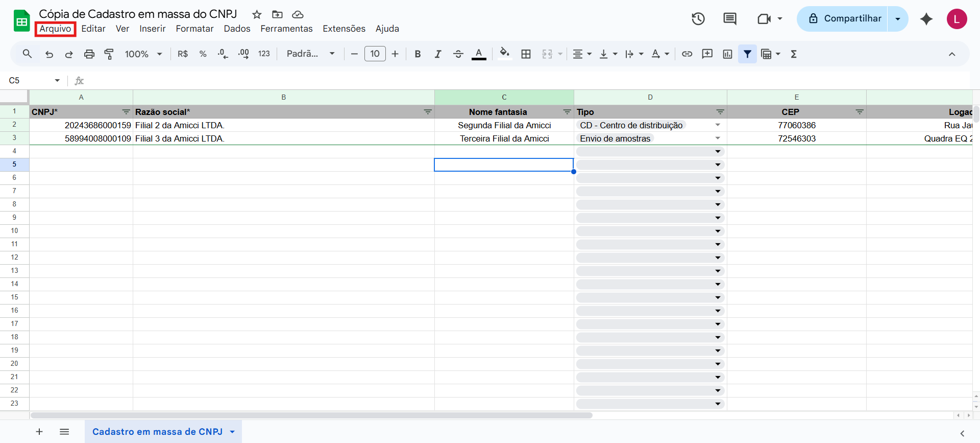Open the font family dropdown
The image size is (980, 443).
(x=310, y=54)
